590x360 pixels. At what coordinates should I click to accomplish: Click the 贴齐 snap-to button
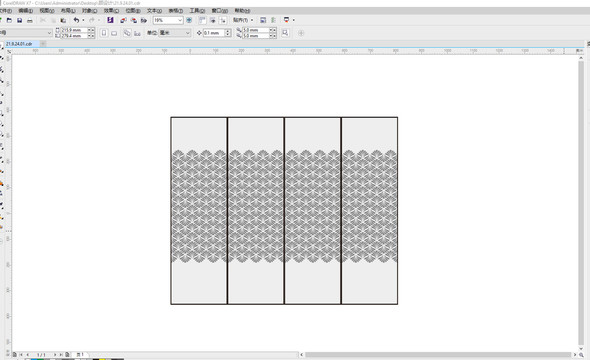click(x=241, y=20)
